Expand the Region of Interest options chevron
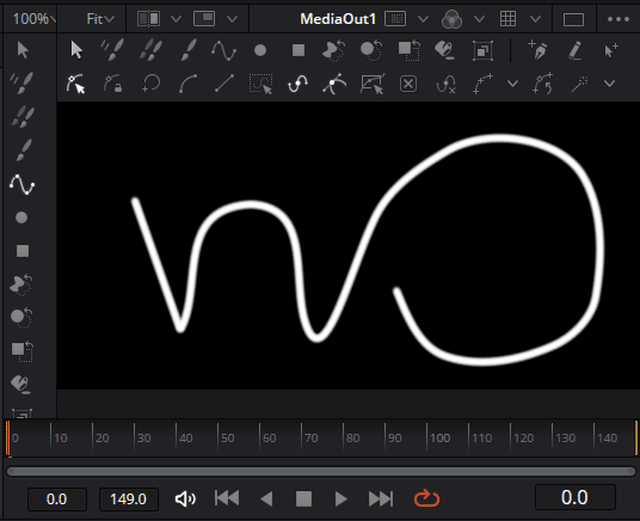 [x=423, y=19]
